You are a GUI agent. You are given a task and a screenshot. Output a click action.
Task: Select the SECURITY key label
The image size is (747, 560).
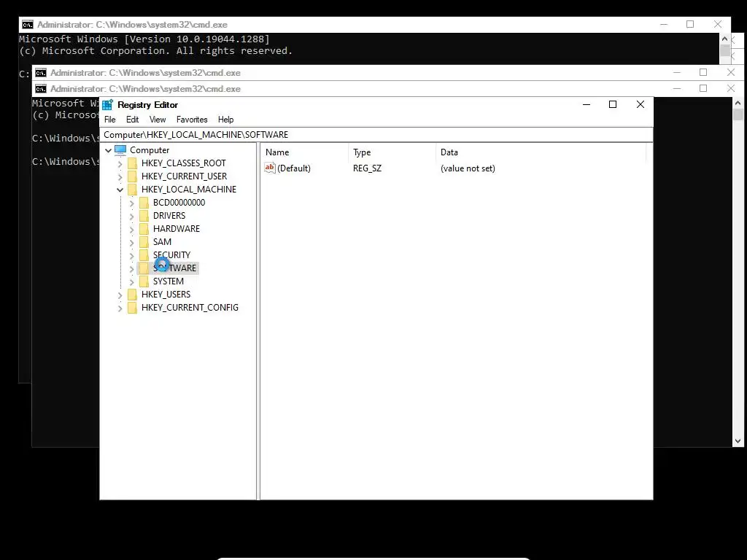click(171, 255)
